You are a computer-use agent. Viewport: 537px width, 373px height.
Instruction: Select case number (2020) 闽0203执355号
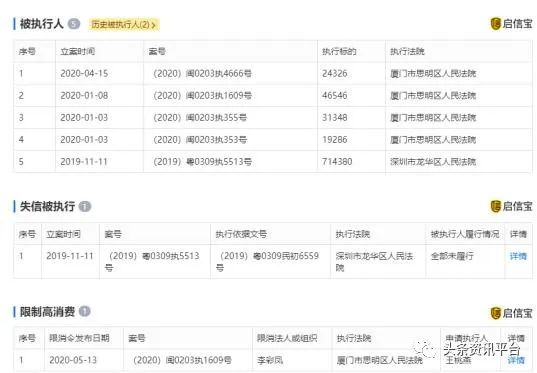(x=199, y=117)
